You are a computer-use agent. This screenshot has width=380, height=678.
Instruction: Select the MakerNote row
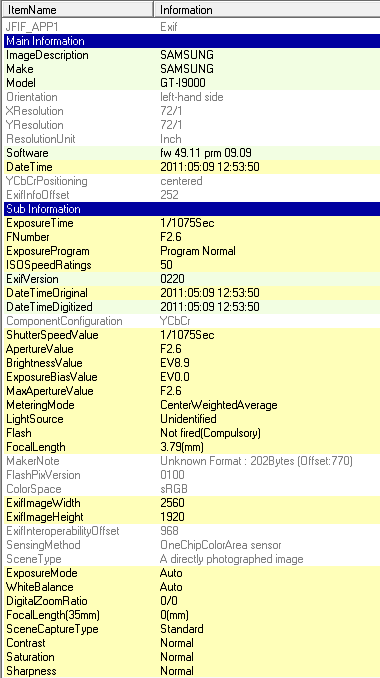pyautogui.click(x=192, y=461)
